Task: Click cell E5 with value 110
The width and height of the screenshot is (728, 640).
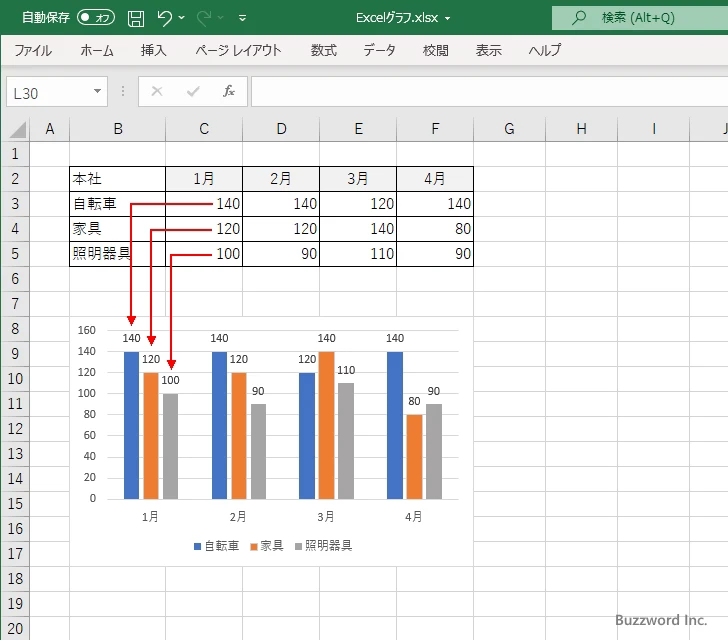Action: [x=358, y=254]
